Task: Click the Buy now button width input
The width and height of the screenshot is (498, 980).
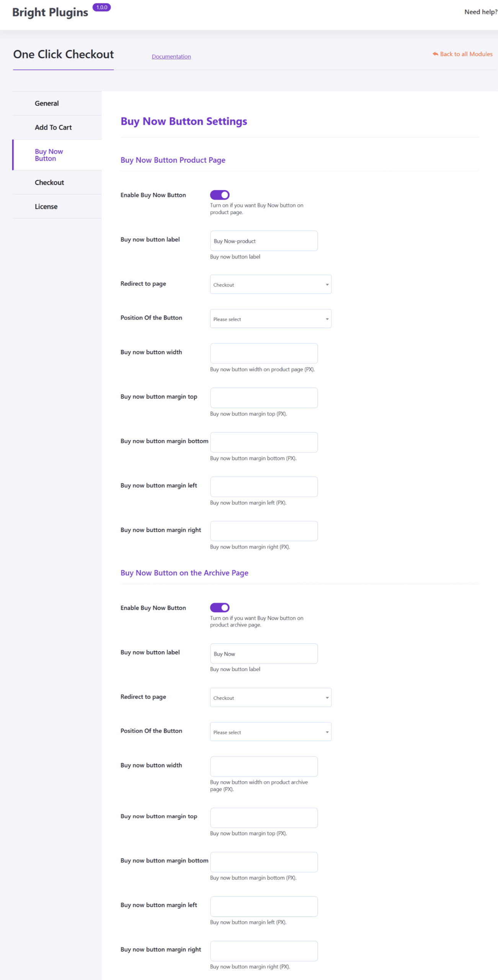Action: pos(264,353)
